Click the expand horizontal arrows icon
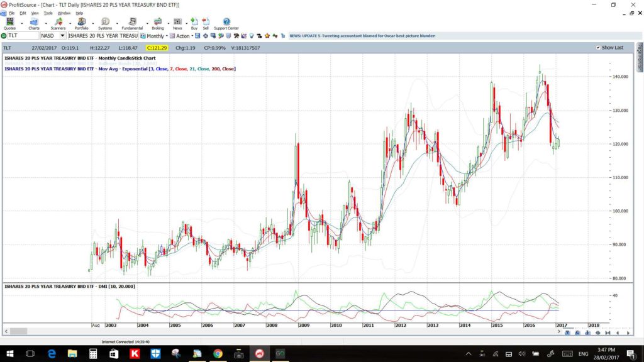This screenshot has width=644, height=362. (x=597, y=333)
